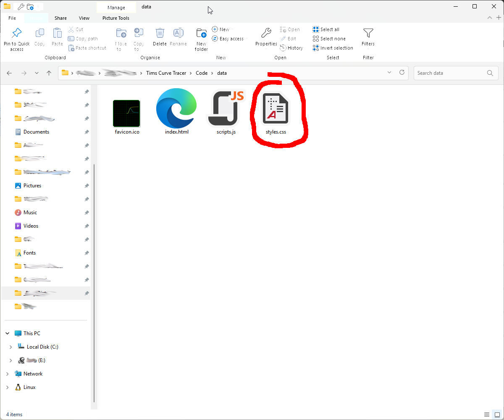Switch to details view in status bar
This screenshot has height=420, width=504.
(x=487, y=415)
